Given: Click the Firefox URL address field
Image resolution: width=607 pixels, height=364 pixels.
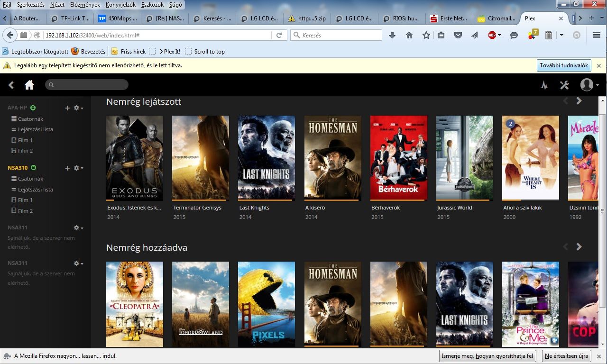Looking at the screenshot, I should [x=156, y=35].
